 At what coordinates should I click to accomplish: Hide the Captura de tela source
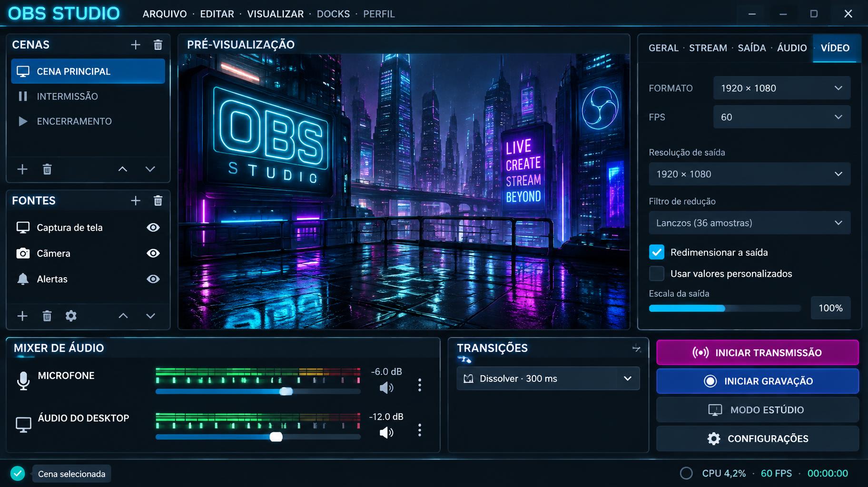153,227
